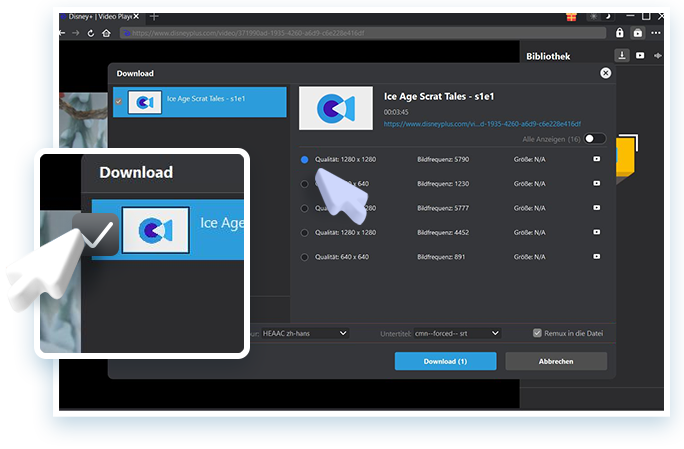The width and height of the screenshot is (684, 449).
Task: Click video icon in Bildfrequenz 891 row
Action: click(596, 257)
